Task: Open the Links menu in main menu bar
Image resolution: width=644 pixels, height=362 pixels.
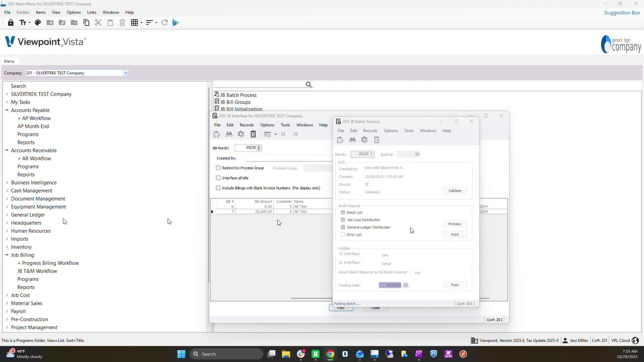Action: (x=92, y=12)
